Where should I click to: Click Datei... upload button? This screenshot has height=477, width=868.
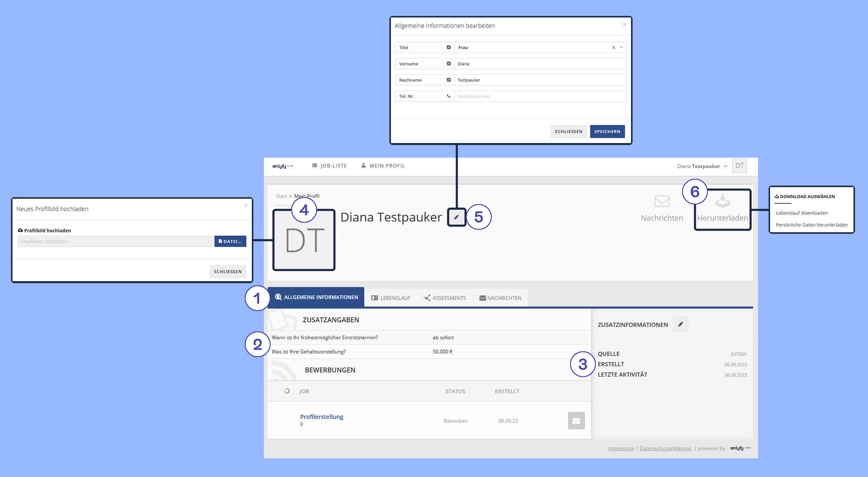pos(230,241)
